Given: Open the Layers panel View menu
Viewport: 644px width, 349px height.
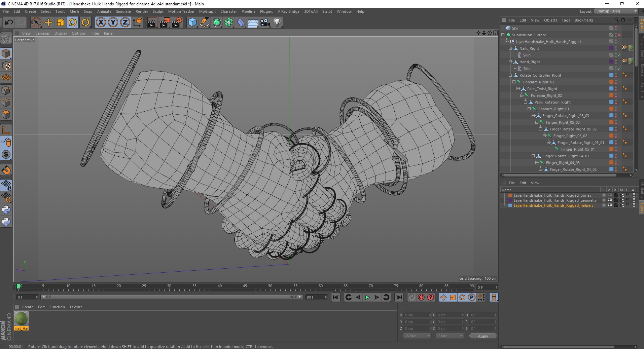Looking at the screenshot, I should pos(535,183).
